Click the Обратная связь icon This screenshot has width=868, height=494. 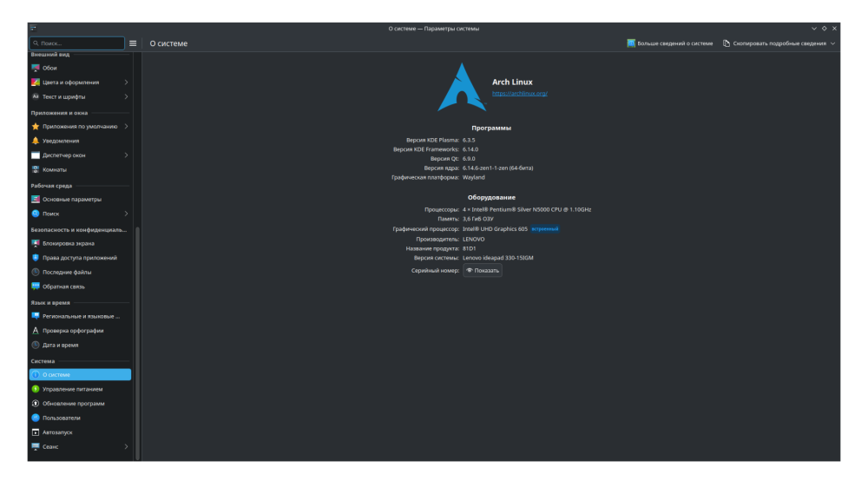pos(36,287)
